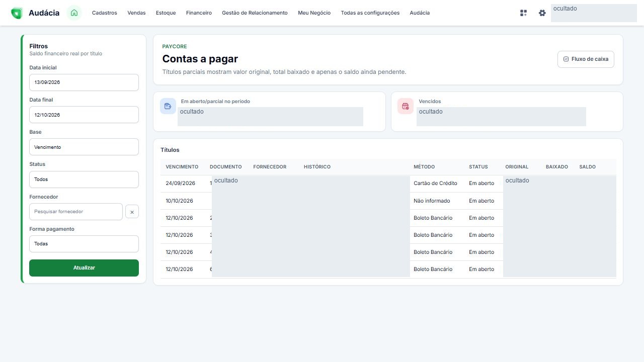Click the Fornecedor column header

tap(270, 167)
